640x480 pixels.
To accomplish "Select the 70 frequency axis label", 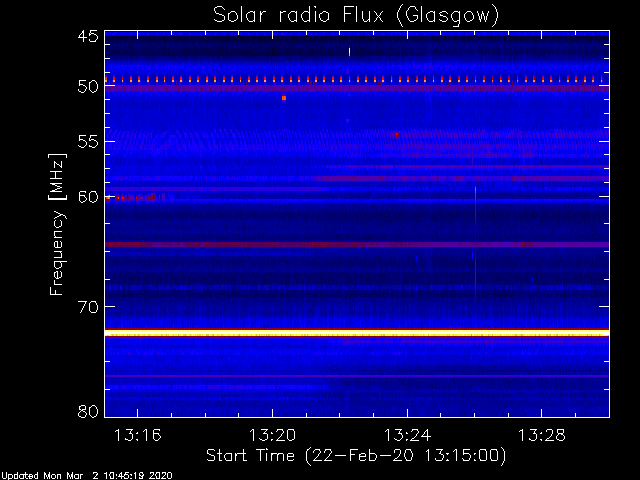I will tap(88, 307).
